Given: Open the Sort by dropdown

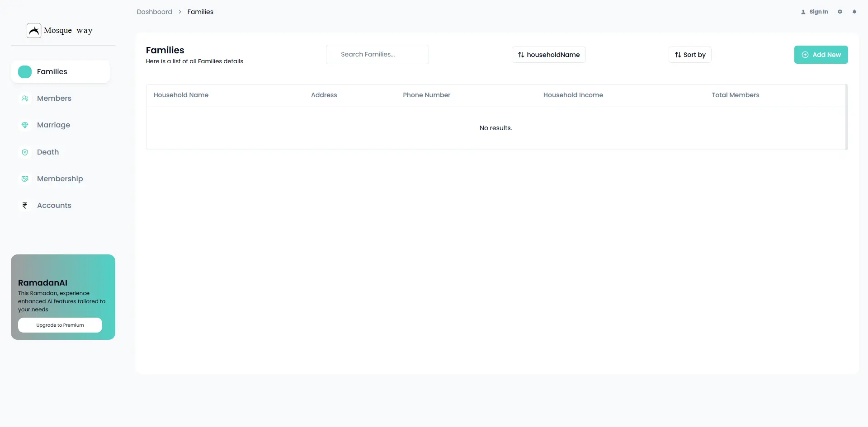Looking at the screenshot, I should (x=689, y=54).
